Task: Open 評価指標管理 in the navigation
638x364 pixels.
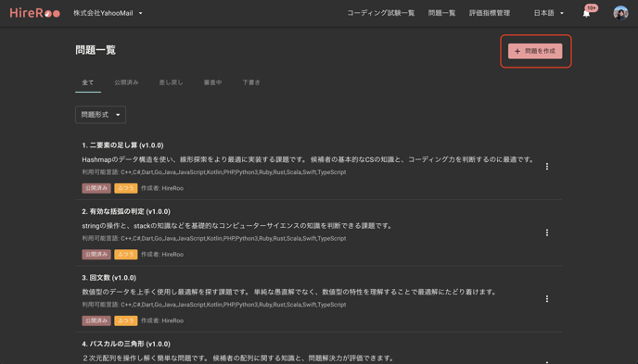Action: (x=490, y=13)
